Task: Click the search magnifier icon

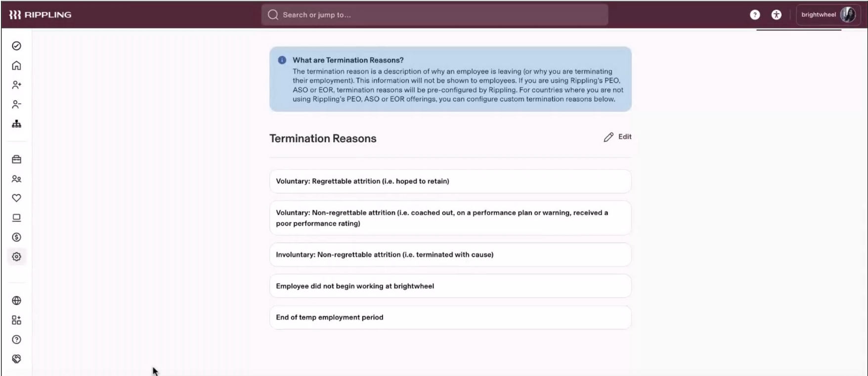Action: [273, 15]
